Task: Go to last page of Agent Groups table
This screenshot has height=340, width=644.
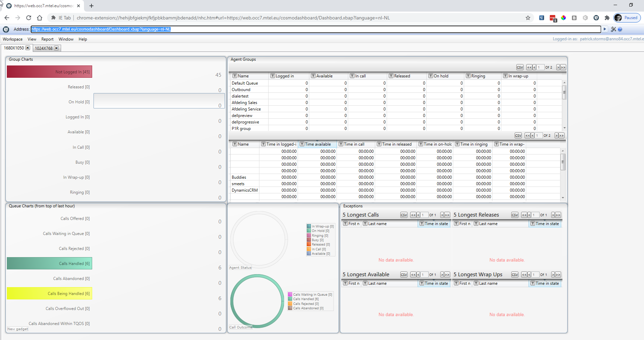Action: tap(563, 67)
